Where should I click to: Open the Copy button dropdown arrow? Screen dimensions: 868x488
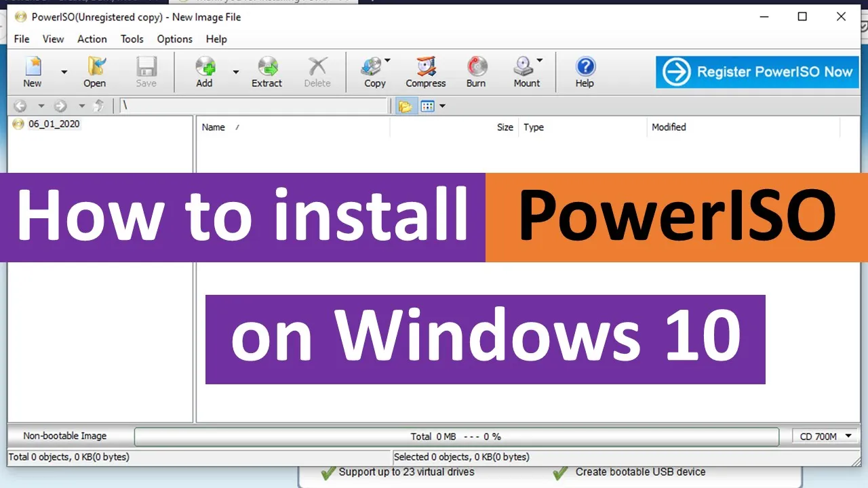(388, 61)
